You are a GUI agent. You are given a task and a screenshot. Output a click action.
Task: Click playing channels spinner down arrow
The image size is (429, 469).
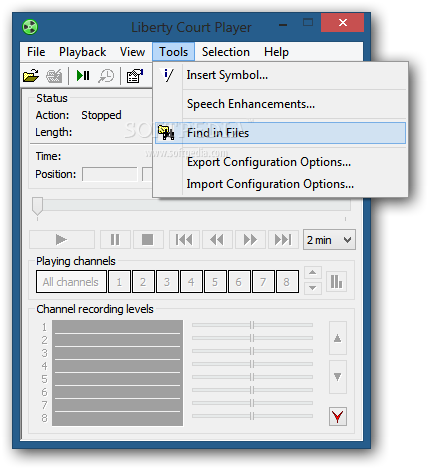[x=313, y=288]
